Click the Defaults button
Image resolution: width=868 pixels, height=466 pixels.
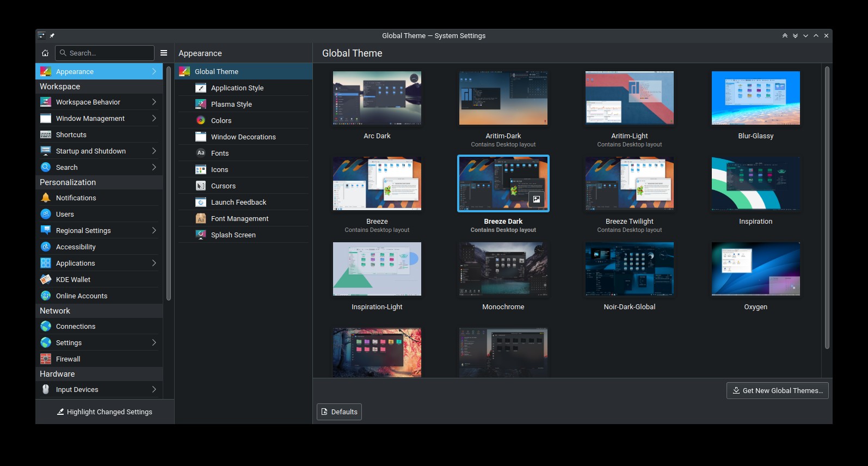[339, 412]
